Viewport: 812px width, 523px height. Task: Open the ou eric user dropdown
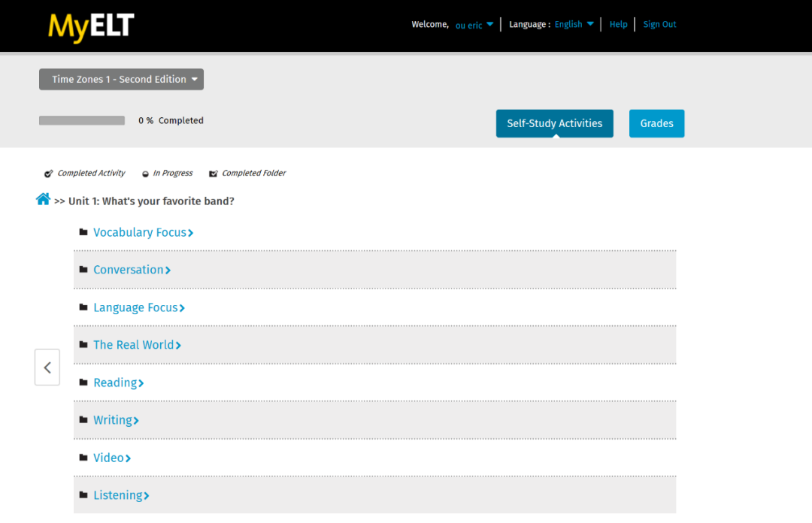tap(474, 25)
